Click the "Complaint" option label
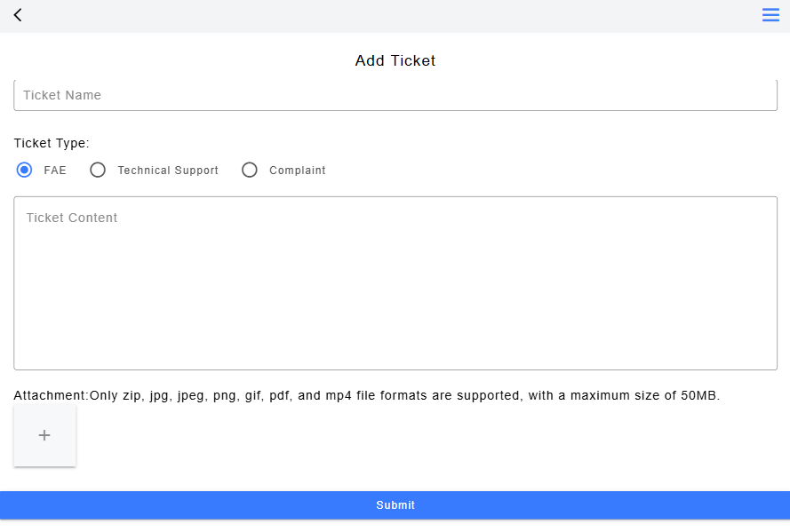790x532 pixels. pyautogui.click(x=298, y=171)
